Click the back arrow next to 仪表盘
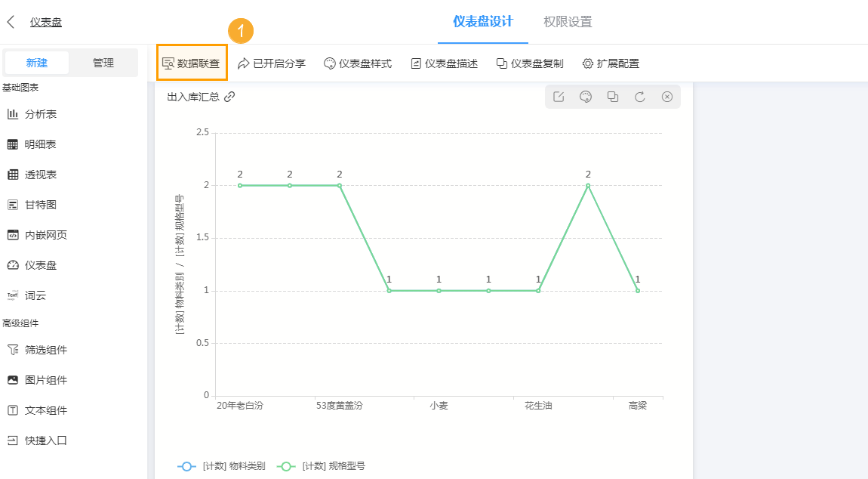868x479 pixels. (11, 22)
